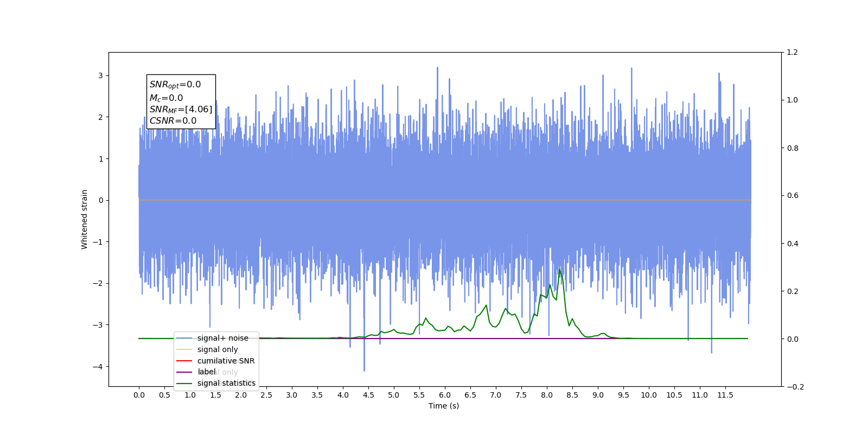Click the whitened strain tick label −2
The image size is (868, 434).
[x=98, y=284]
